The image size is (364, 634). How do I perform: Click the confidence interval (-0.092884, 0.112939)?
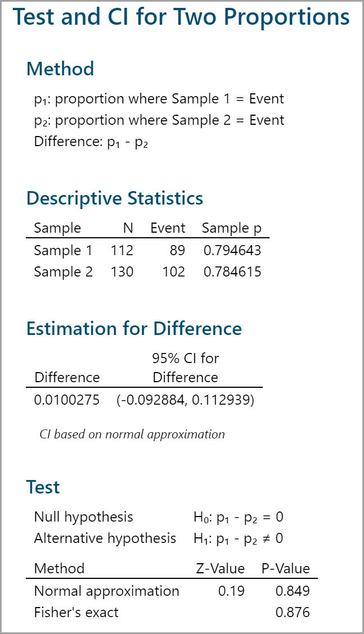click(x=185, y=400)
